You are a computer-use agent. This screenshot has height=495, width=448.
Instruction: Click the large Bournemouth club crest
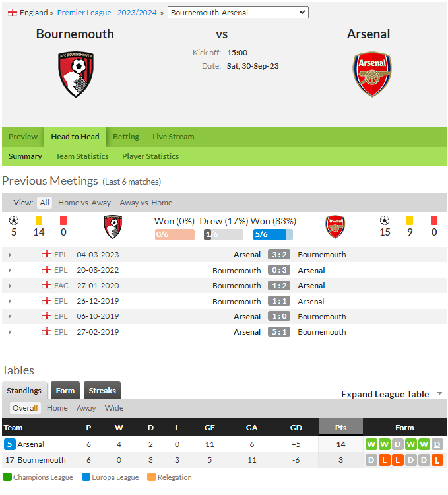pos(76,75)
